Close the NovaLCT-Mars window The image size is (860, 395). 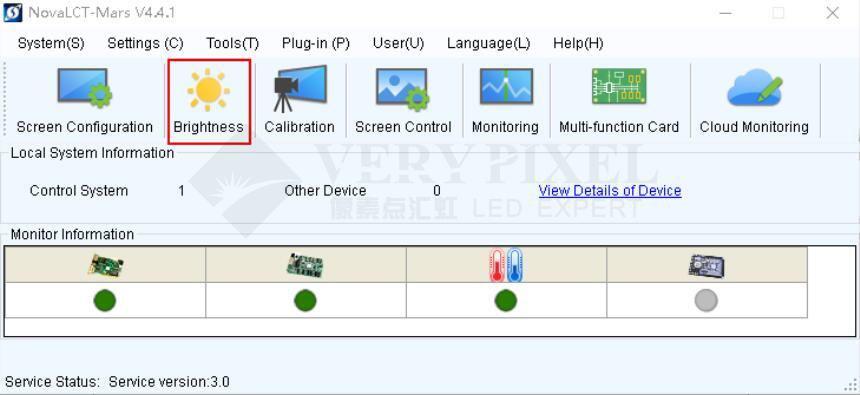point(833,13)
